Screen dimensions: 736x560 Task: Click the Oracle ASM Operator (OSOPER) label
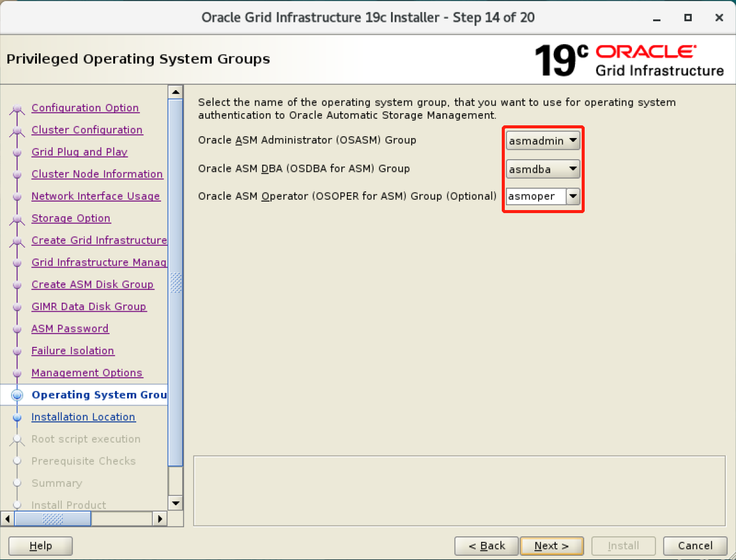click(347, 196)
